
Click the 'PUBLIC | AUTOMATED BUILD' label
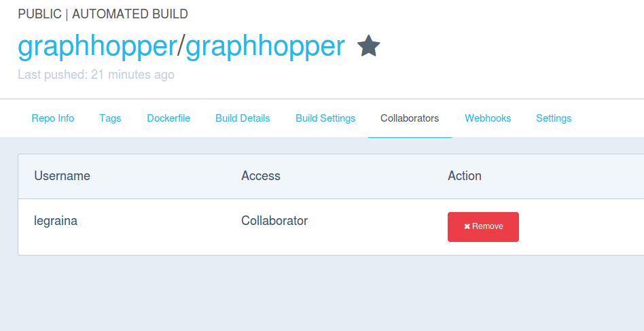tap(103, 14)
